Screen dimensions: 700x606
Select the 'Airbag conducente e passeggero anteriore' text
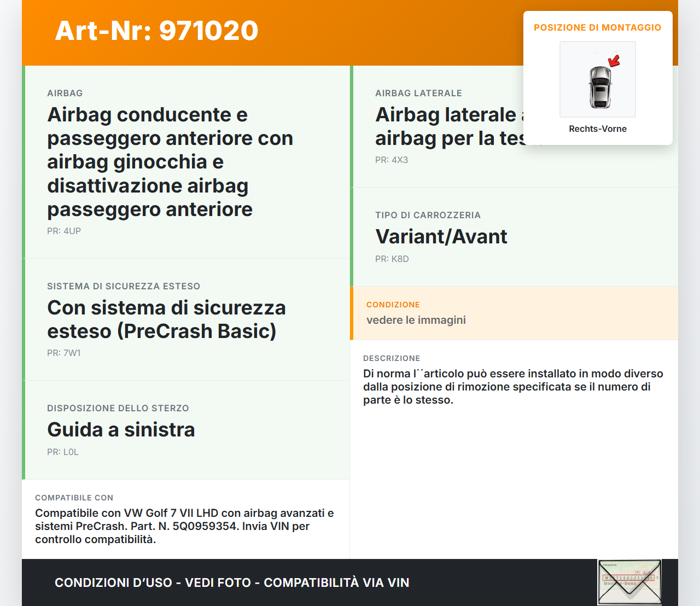170,162
